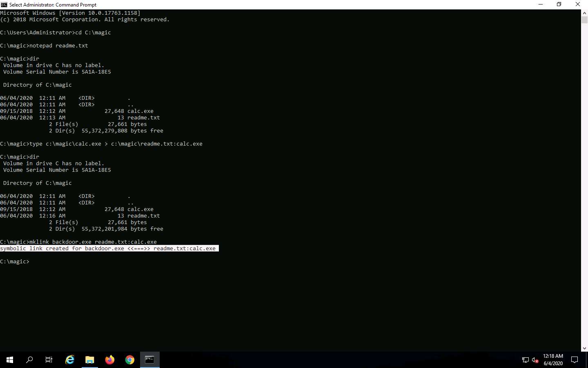588x368 pixels.
Task: Click the highlighted 'symbolic link created' output line
Action: [109, 249]
